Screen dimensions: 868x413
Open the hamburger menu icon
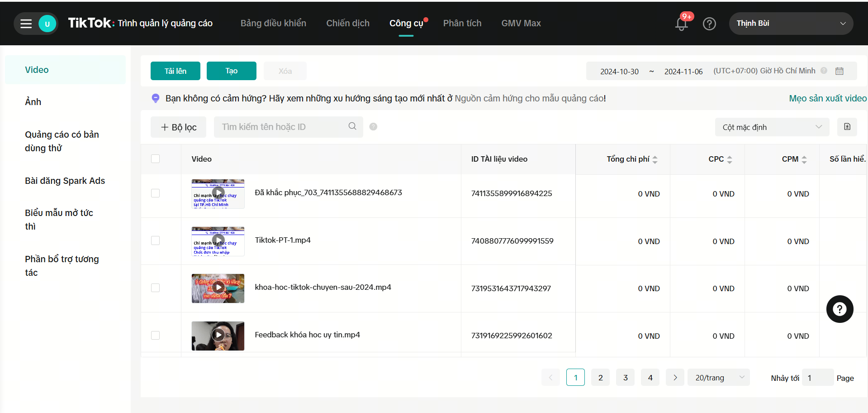pos(26,24)
